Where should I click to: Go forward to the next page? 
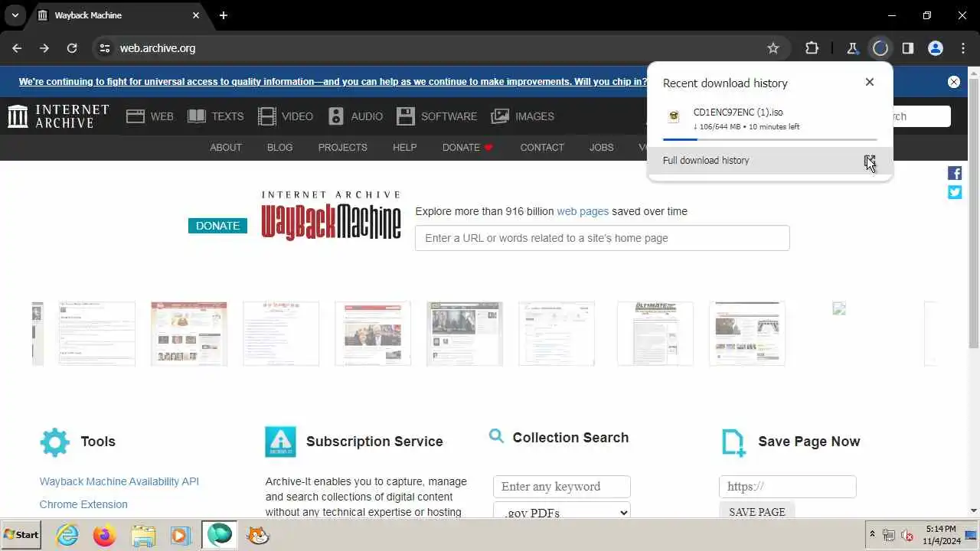(x=44, y=48)
